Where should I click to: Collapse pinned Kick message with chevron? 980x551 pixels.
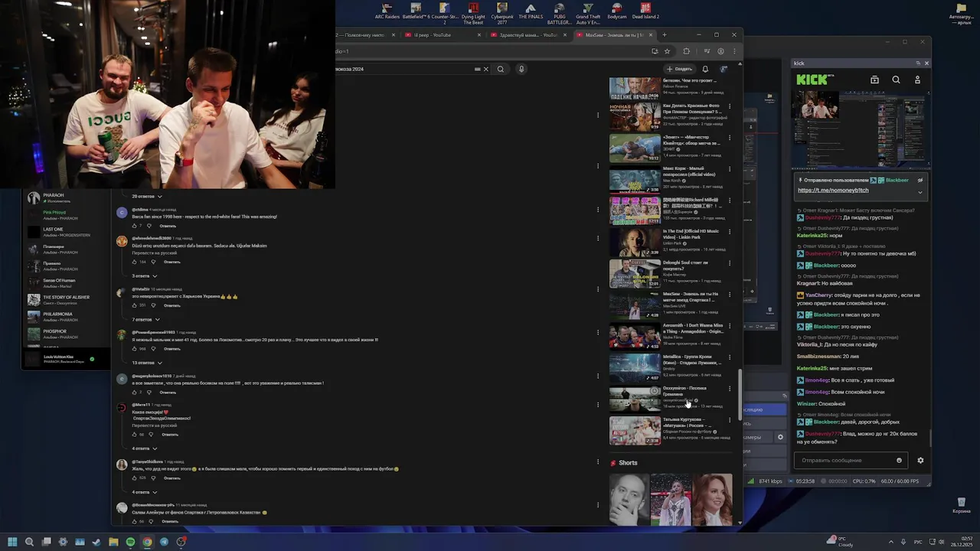click(920, 192)
